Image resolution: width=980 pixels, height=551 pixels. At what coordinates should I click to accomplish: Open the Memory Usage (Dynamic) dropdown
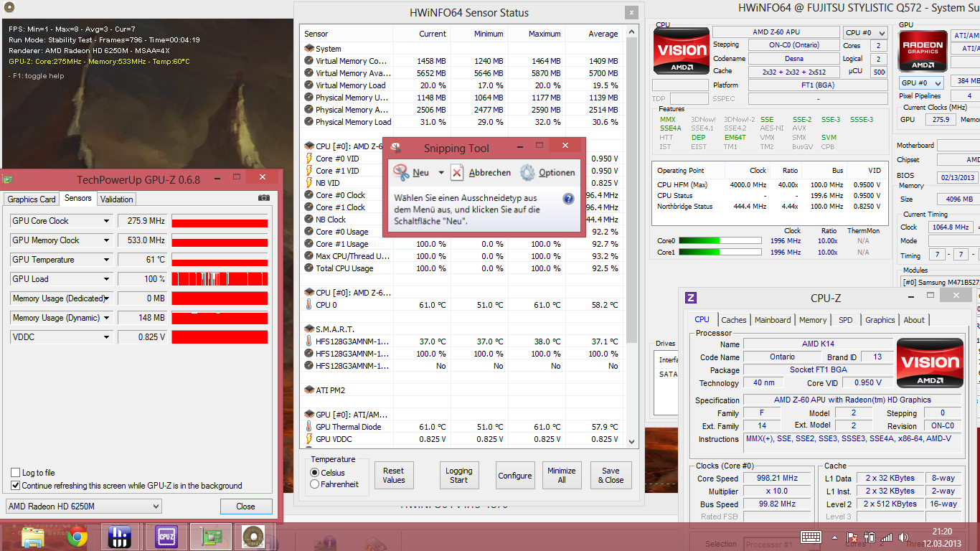[107, 318]
